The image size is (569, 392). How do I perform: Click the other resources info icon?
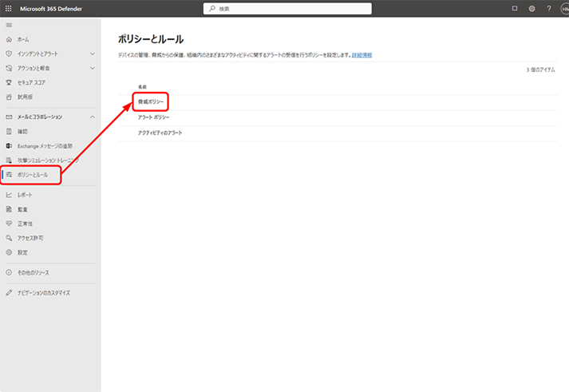click(x=9, y=272)
